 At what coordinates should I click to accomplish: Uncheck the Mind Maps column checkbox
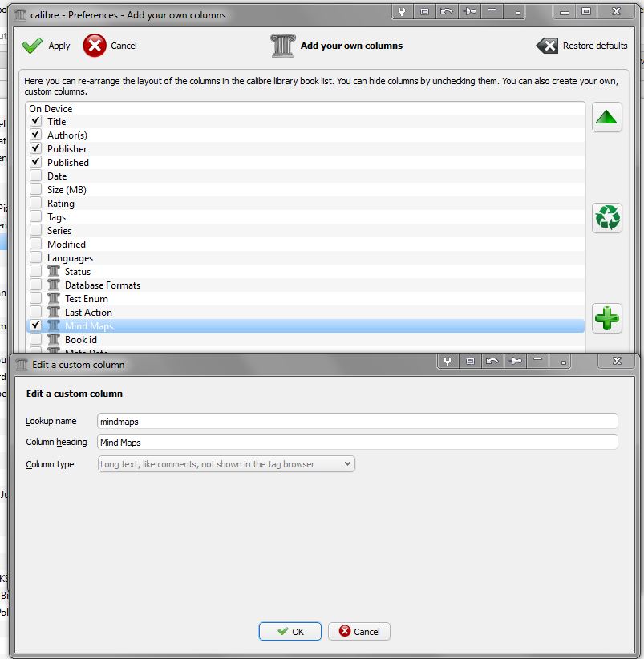coord(36,325)
